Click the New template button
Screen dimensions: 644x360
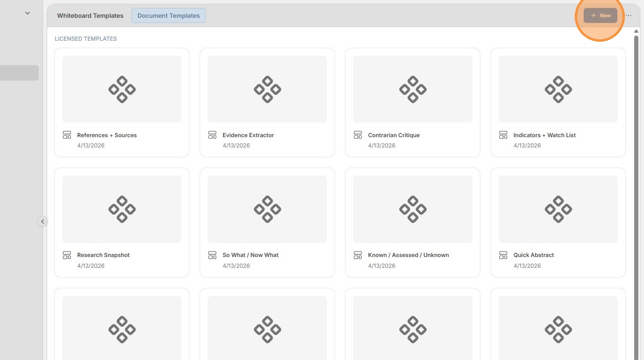tap(600, 15)
